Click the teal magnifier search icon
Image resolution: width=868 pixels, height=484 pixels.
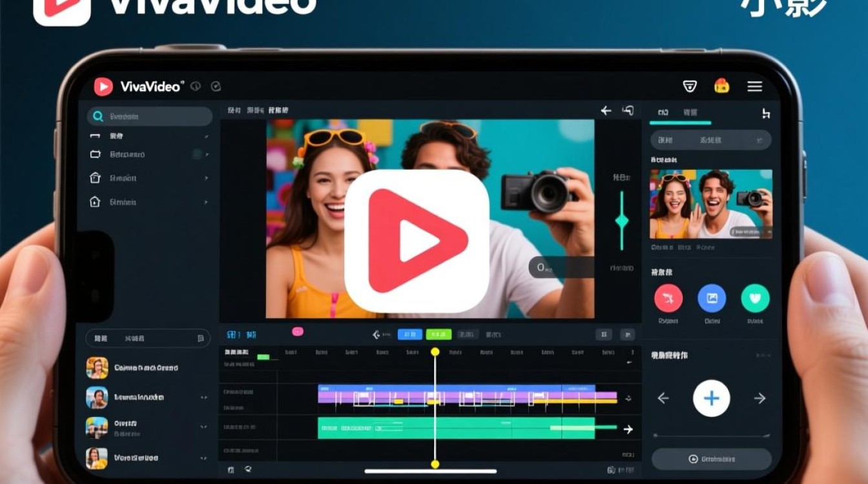[x=98, y=116]
